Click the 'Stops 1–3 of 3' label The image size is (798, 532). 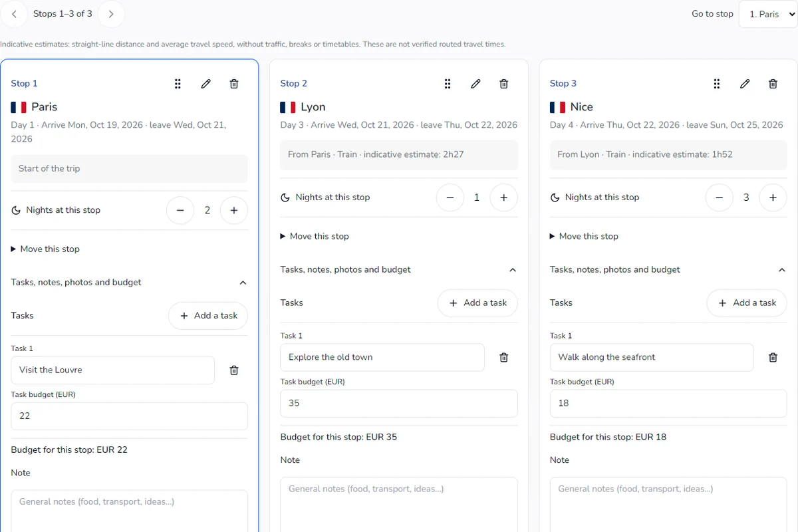click(63, 14)
